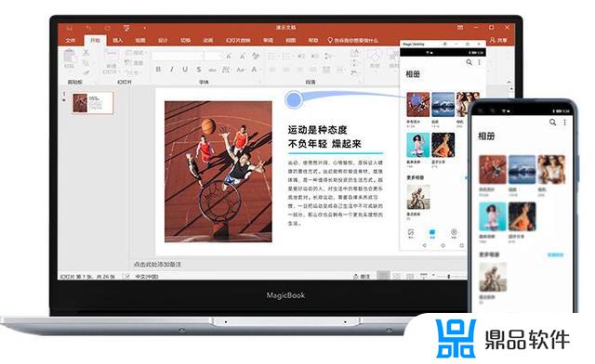Open three-dot menu in Magic Desktop window
595x364 pixels.
(480, 62)
